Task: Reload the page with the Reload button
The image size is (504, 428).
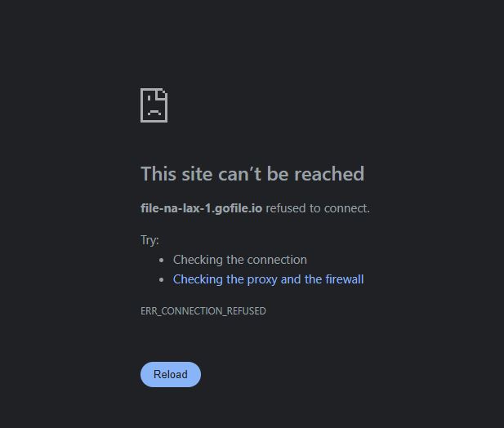Action: pyautogui.click(x=171, y=374)
